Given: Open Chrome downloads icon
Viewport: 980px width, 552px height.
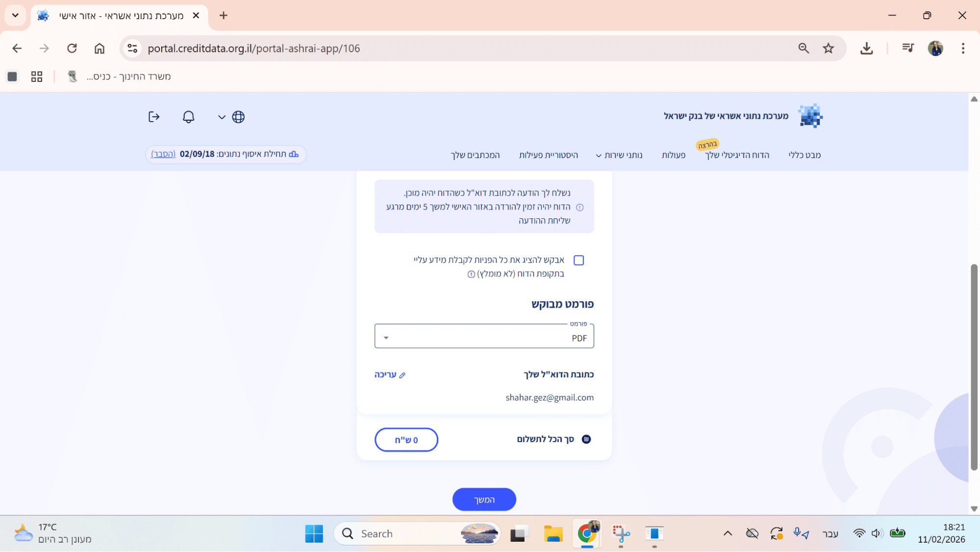Looking at the screenshot, I should coord(866,48).
